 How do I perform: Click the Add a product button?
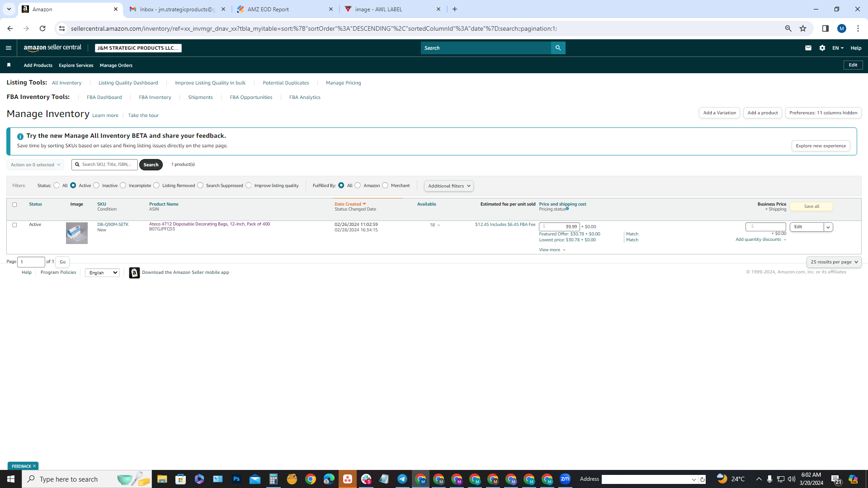[762, 113]
